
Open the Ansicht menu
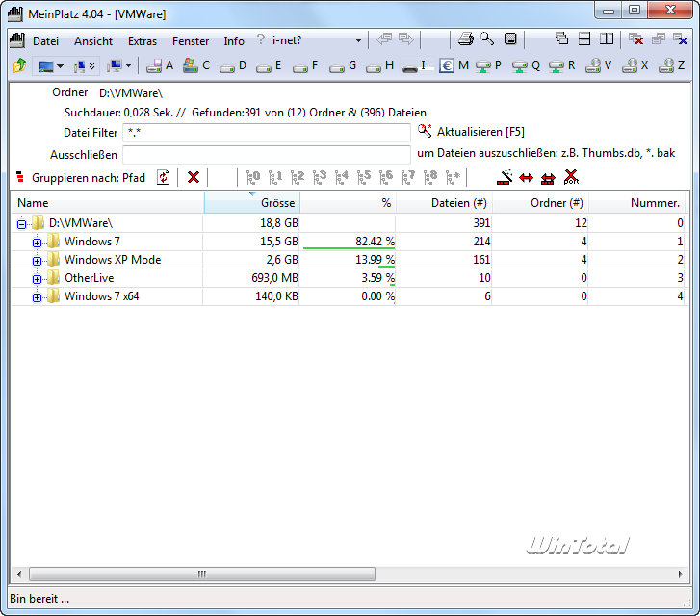93,41
